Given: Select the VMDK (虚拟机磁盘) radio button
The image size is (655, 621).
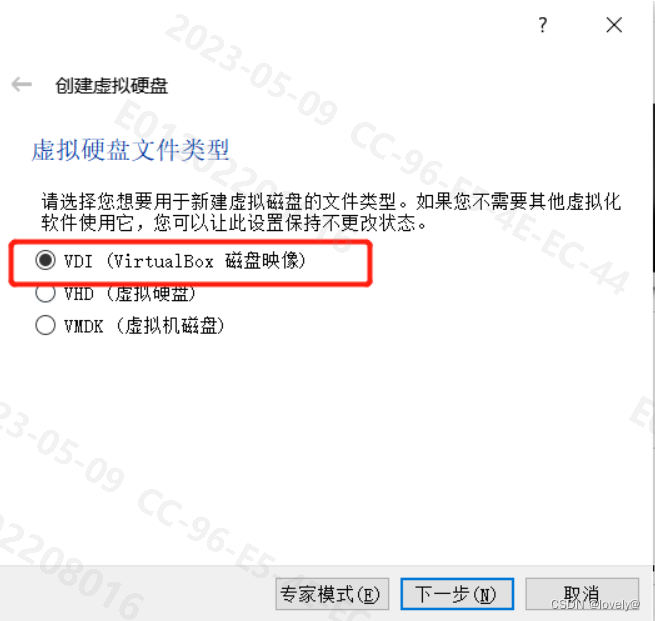Looking at the screenshot, I should coord(45,325).
